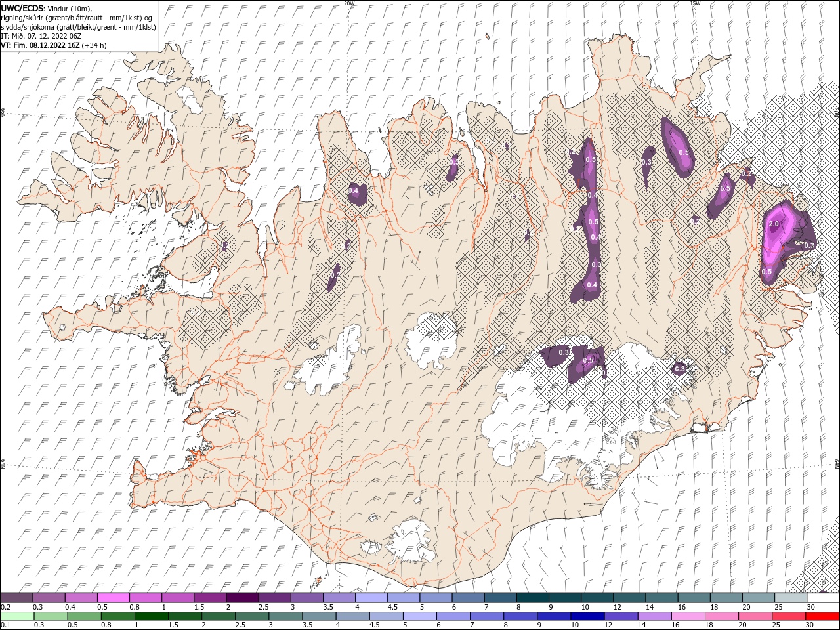Click the 'slydda/snjókoma' legend description line

78,27
